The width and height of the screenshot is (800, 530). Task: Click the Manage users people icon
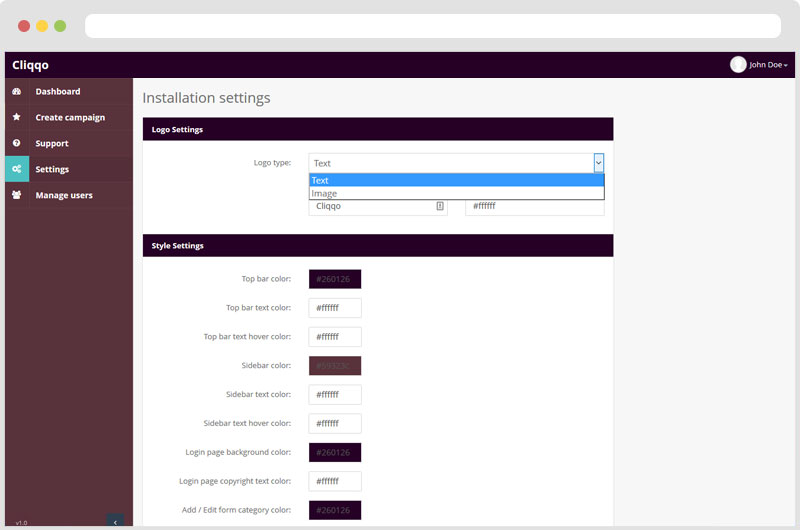pyautogui.click(x=17, y=196)
